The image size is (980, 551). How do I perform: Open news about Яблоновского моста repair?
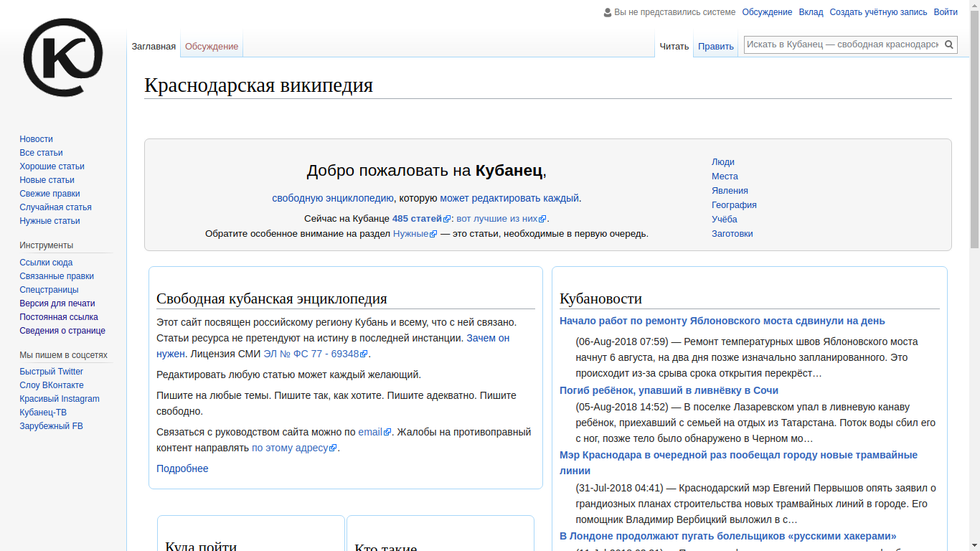(722, 321)
